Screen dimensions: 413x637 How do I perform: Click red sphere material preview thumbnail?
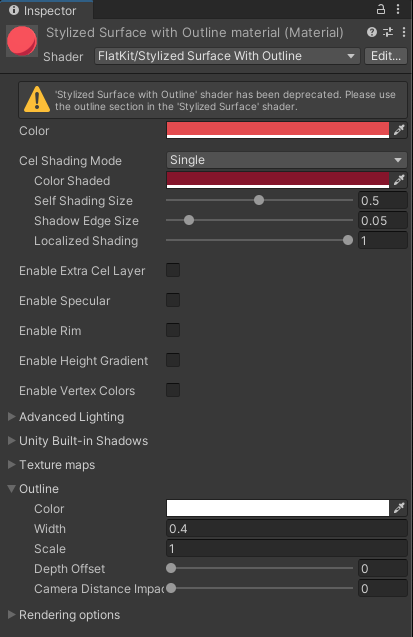[x=22, y=41]
